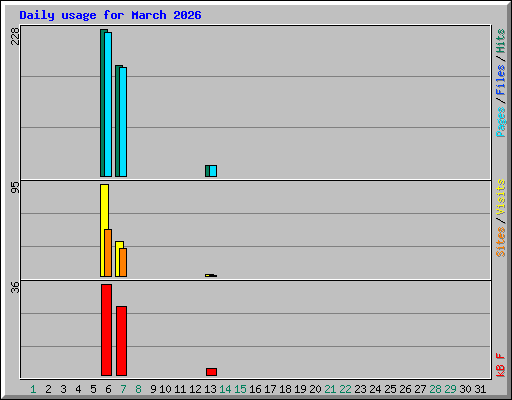
Task: Click the '36' axis value
Action: point(15,288)
